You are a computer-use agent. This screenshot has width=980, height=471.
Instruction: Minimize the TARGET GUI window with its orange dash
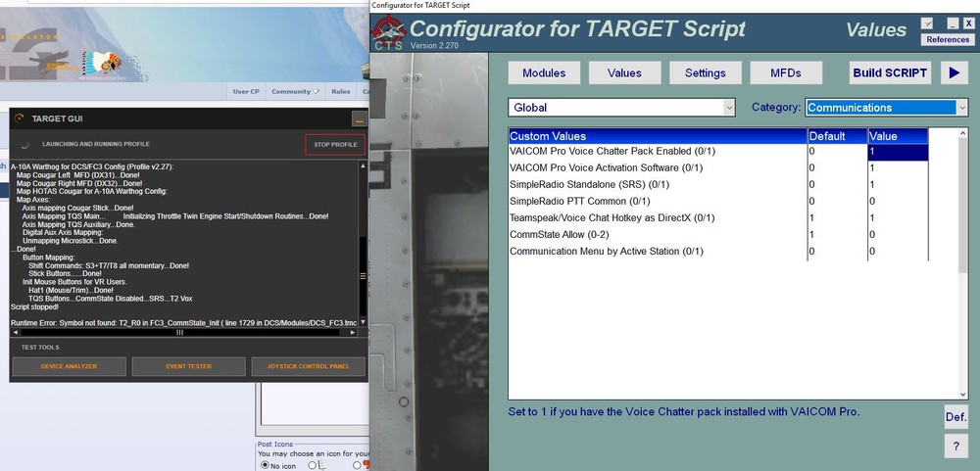pyautogui.click(x=360, y=118)
